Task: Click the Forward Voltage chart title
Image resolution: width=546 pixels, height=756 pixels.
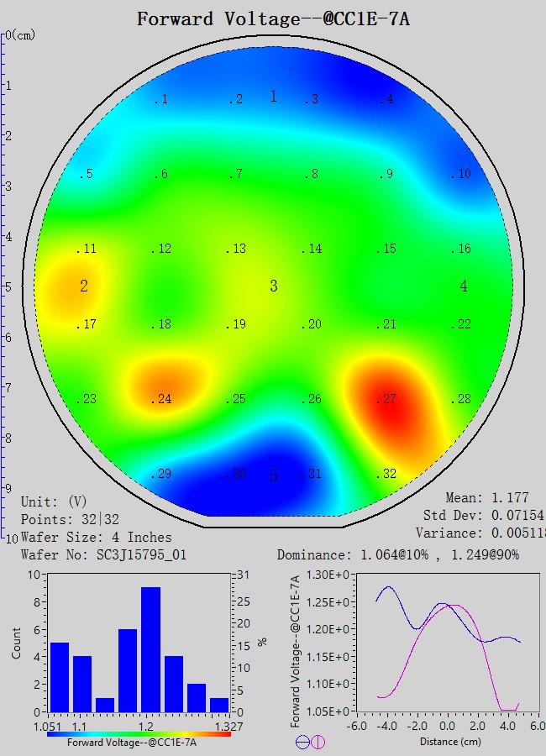Action: [273, 18]
